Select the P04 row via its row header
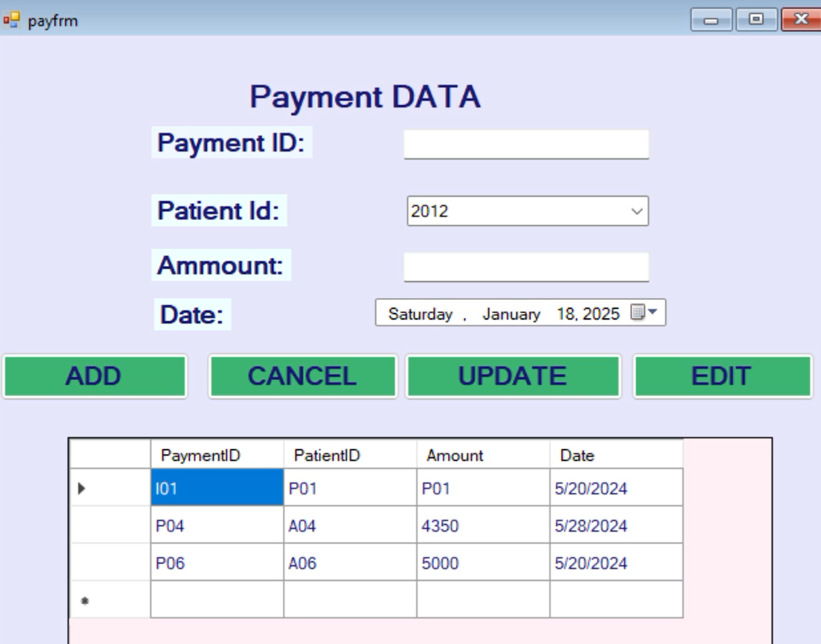This screenshot has height=644, width=821. click(110, 525)
